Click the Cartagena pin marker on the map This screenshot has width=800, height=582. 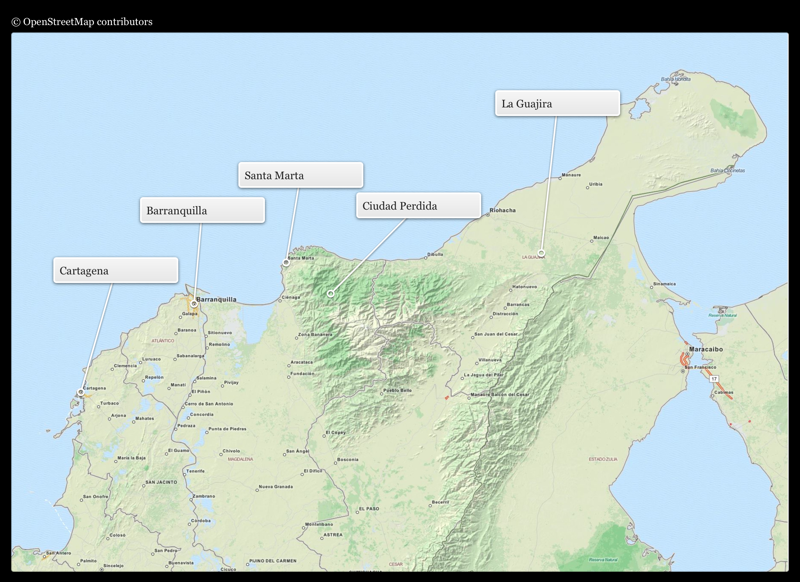coord(81,392)
